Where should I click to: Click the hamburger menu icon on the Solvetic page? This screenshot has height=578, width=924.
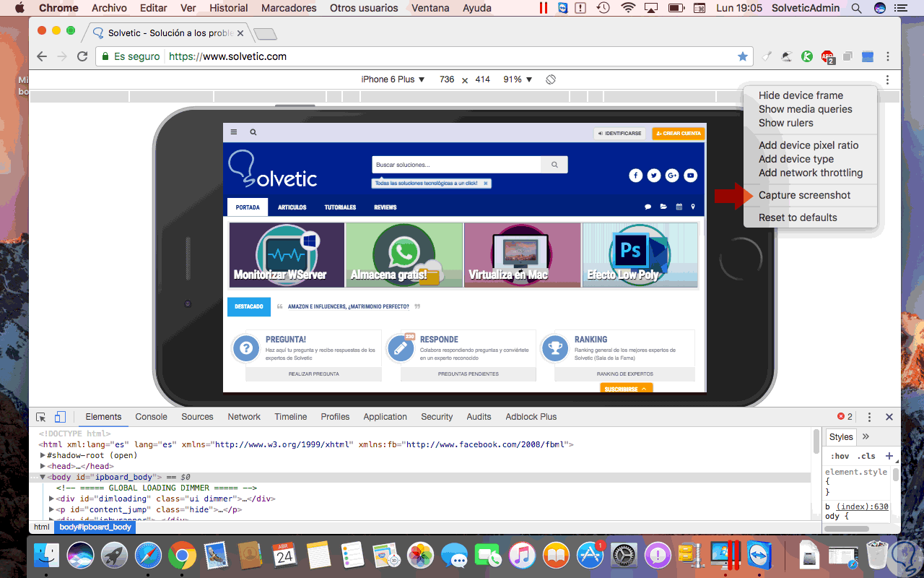pyautogui.click(x=234, y=132)
